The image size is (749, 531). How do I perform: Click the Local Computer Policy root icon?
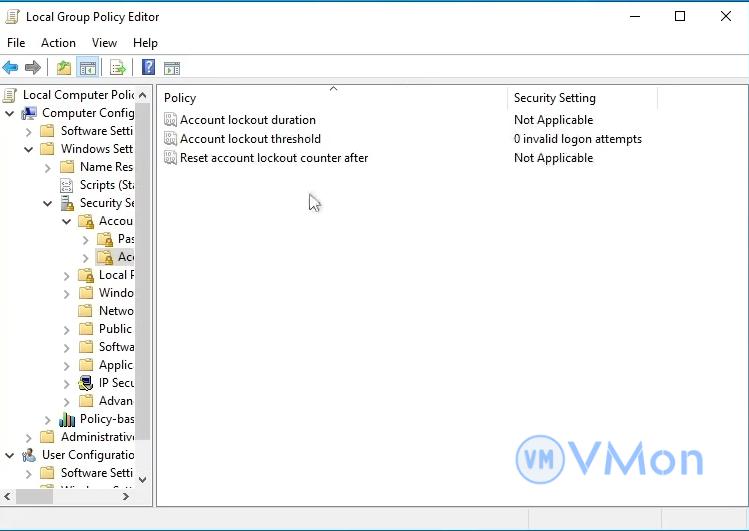click(x=10, y=95)
